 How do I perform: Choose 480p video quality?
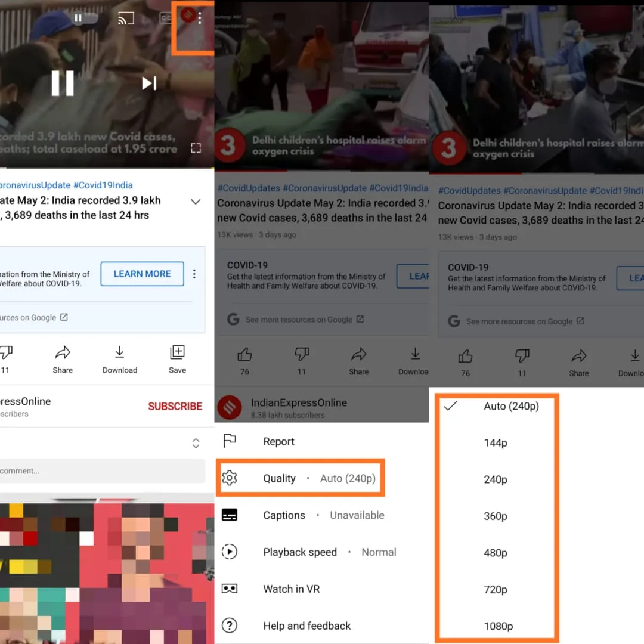point(496,553)
